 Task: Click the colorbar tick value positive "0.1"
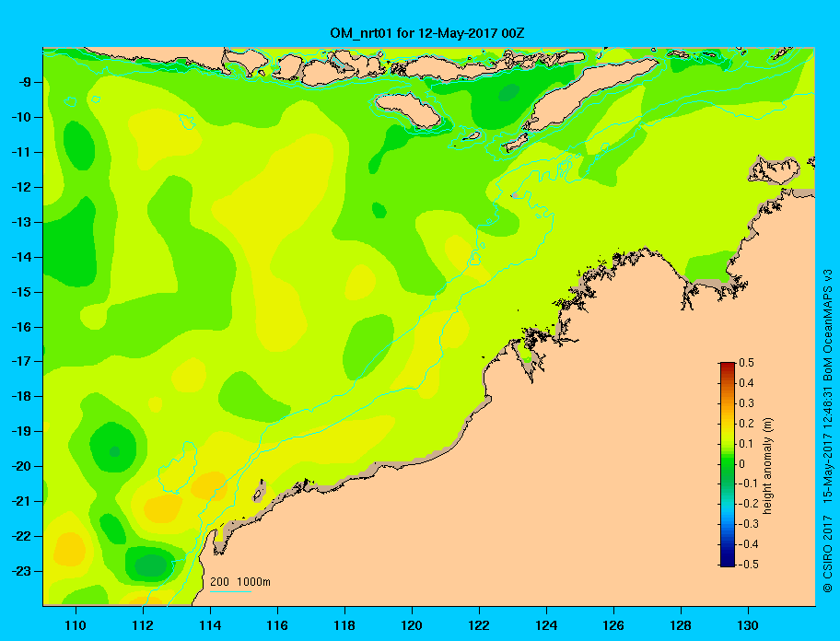pos(747,443)
